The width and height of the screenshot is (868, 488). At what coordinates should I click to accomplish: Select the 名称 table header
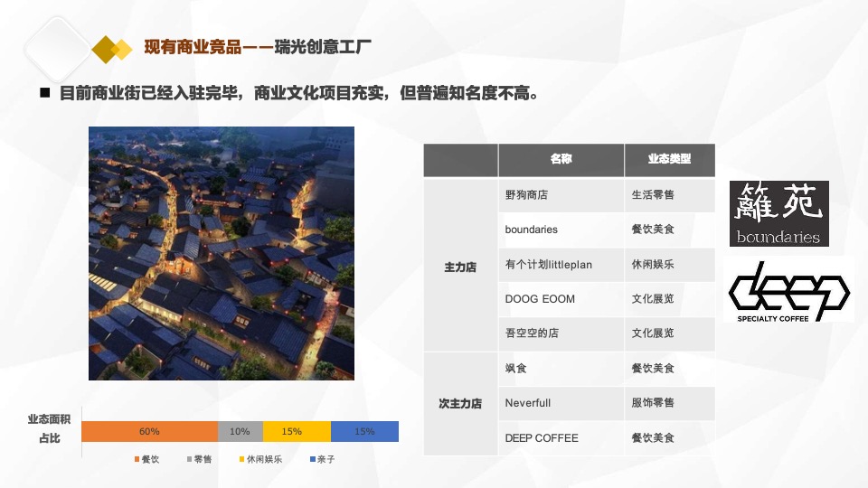pos(561,159)
